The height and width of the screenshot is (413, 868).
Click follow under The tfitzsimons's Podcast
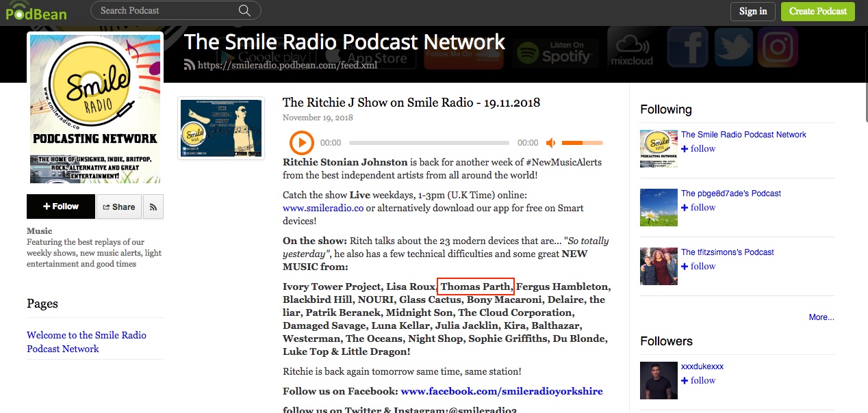698,266
